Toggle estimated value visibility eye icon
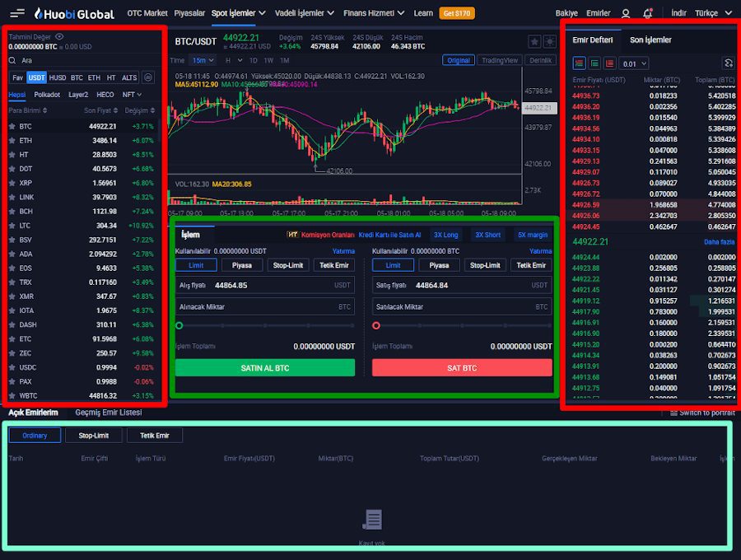This screenshot has height=560, width=741. pos(59,36)
